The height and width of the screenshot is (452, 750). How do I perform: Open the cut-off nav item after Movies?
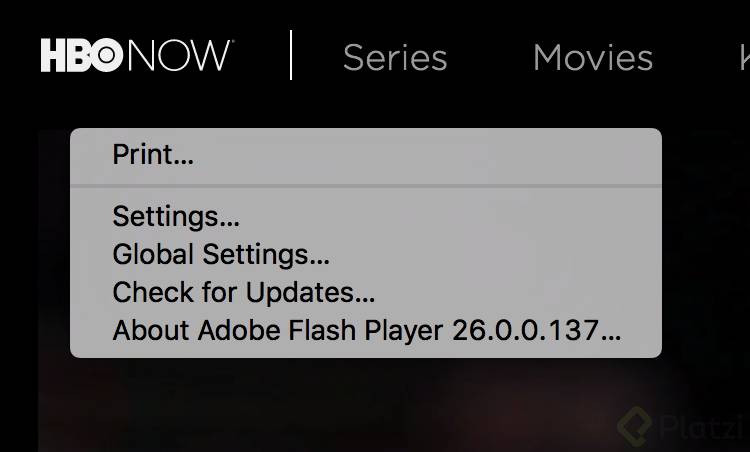[744, 58]
